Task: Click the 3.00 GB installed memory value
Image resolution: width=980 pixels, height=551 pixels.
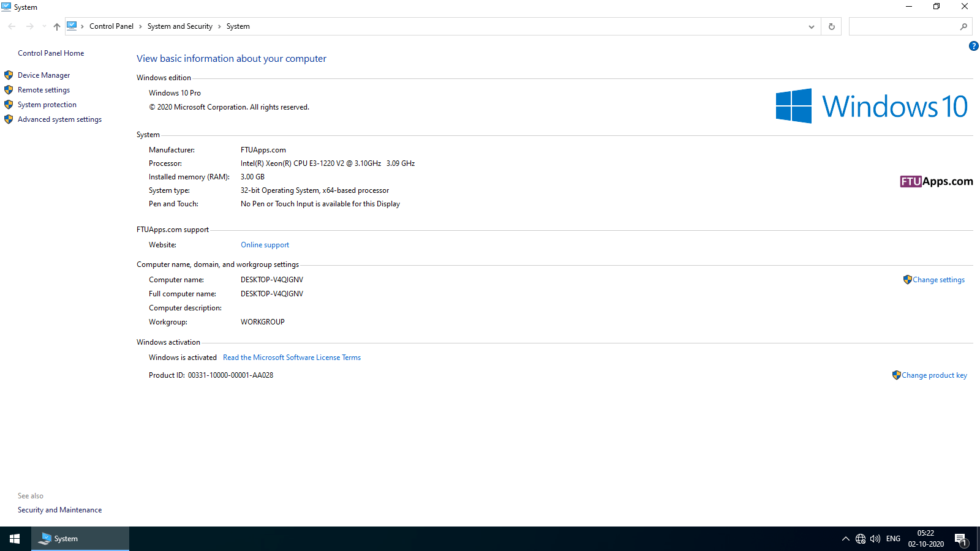Action: point(252,177)
